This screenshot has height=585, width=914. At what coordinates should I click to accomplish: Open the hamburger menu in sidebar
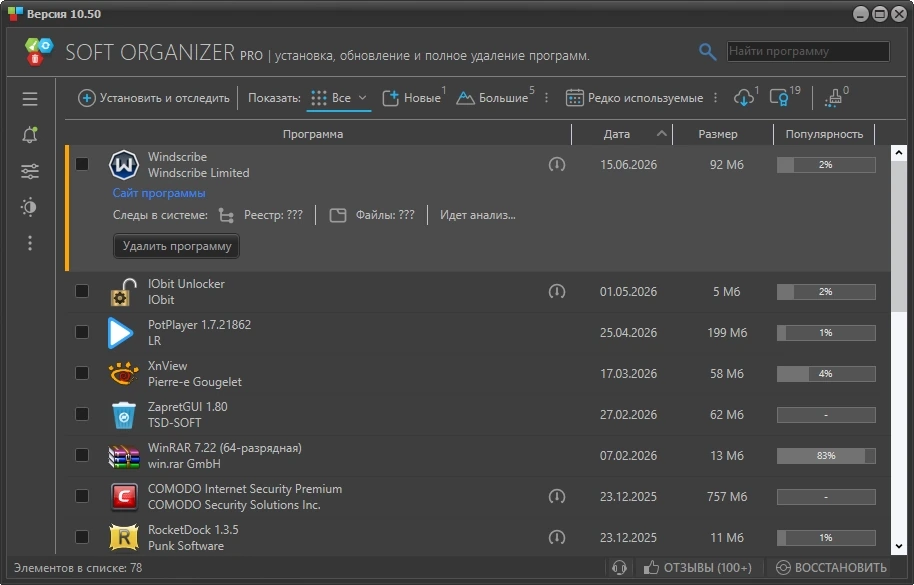(x=30, y=98)
